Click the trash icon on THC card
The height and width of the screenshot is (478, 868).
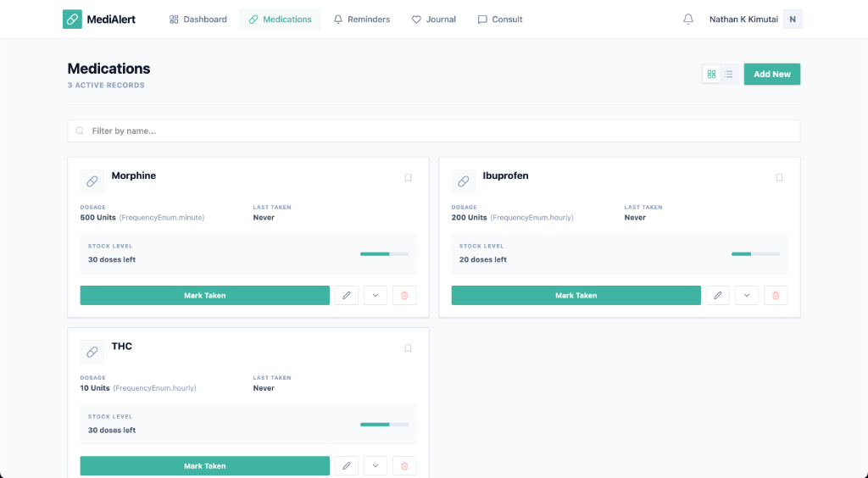click(x=404, y=465)
